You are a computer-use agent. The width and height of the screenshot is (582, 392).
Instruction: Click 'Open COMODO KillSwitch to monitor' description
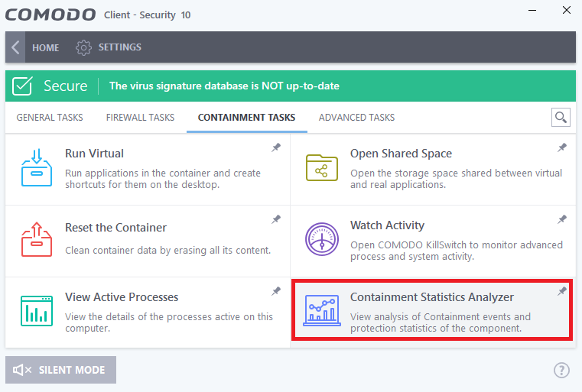click(x=457, y=251)
